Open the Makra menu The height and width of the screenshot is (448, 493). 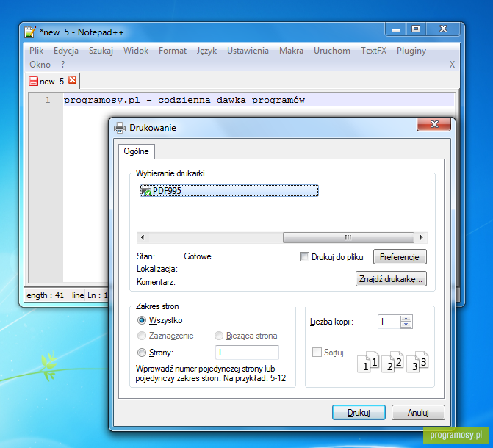point(291,51)
